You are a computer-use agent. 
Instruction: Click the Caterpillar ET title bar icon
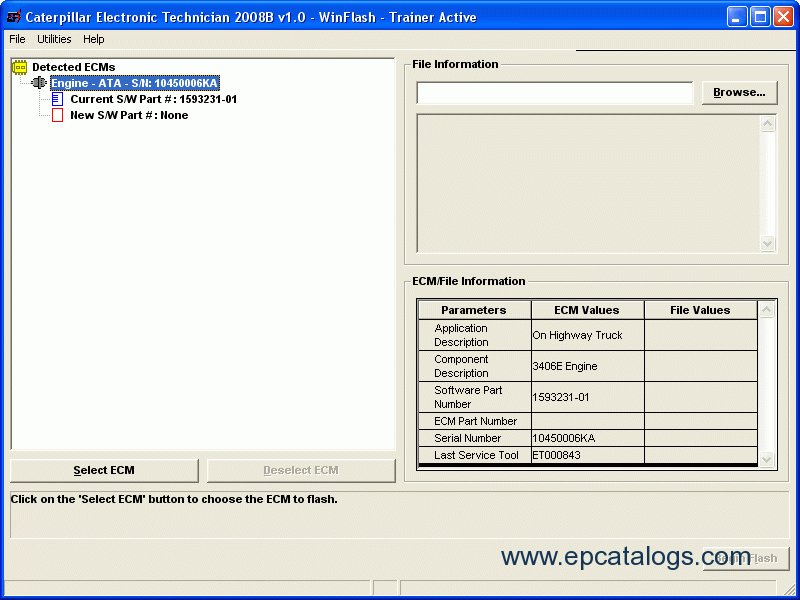pyautogui.click(x=13, y=17)
